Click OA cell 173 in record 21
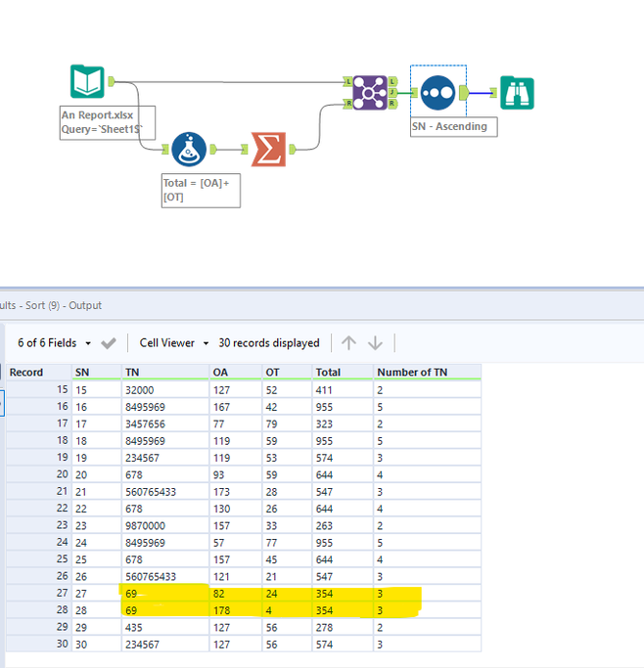 pyautogui.click(x=236, y=492)
